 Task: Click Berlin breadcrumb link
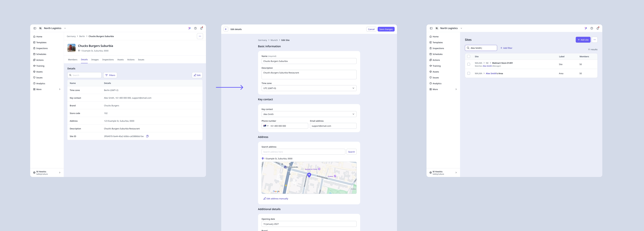click(82, 36)
